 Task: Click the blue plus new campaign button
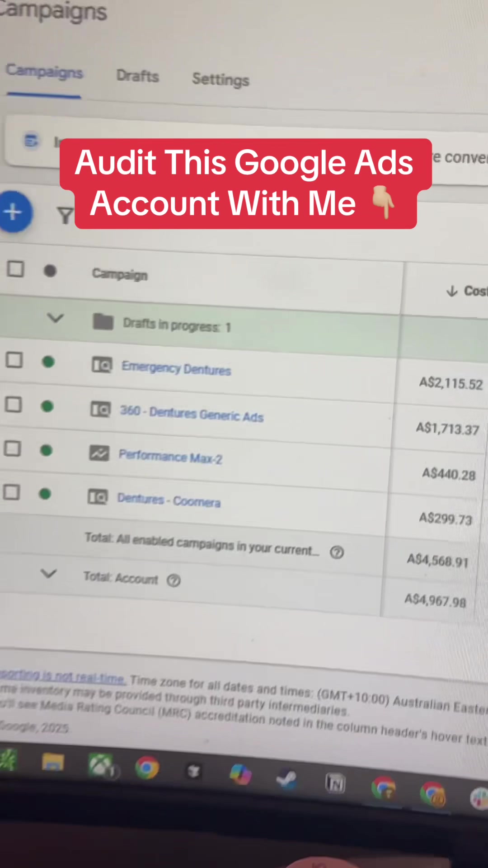(x=14, y=212)
